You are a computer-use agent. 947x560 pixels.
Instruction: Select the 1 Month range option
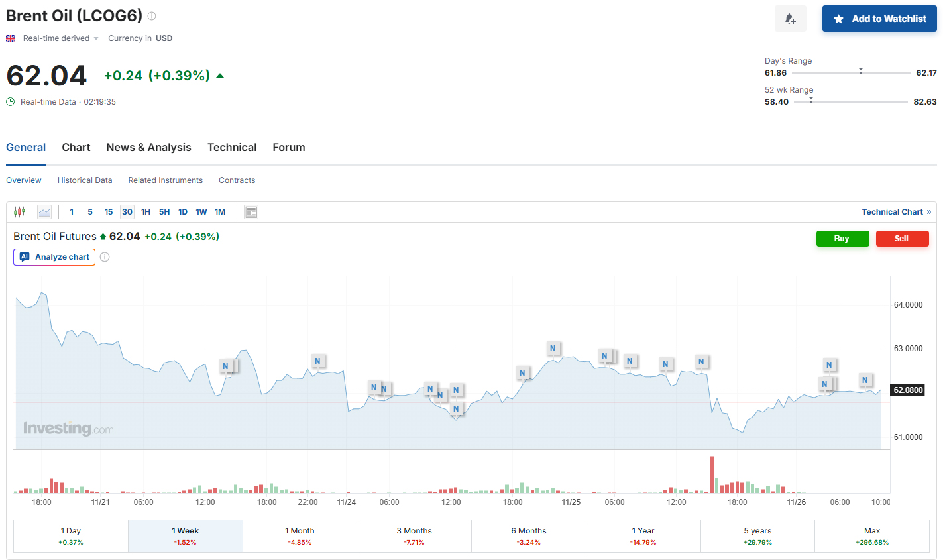pyautogui.click(x=300, y=535)
